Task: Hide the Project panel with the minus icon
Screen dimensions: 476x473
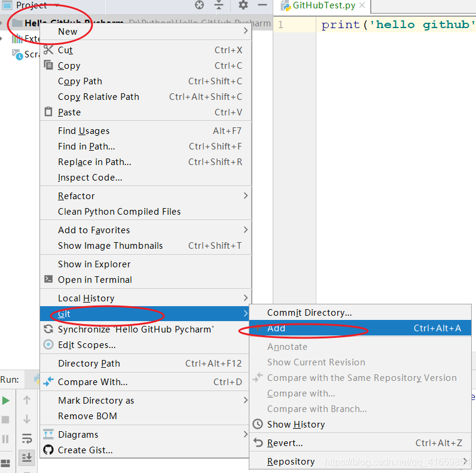Action: tap(263, 5)
